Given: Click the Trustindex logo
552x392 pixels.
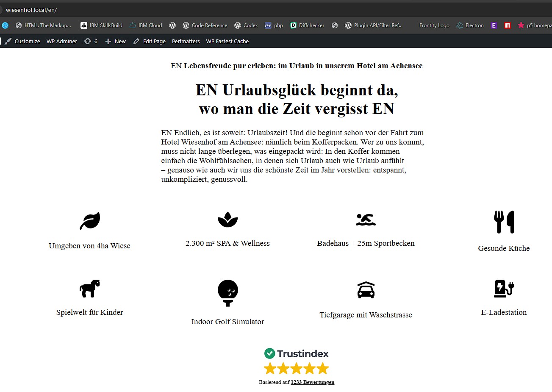Looking at the screenshot, I should [x=297, y=353].
